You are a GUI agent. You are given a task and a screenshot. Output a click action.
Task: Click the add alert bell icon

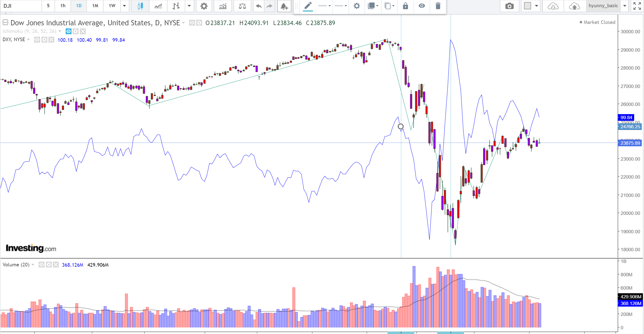tap(284, 6)
